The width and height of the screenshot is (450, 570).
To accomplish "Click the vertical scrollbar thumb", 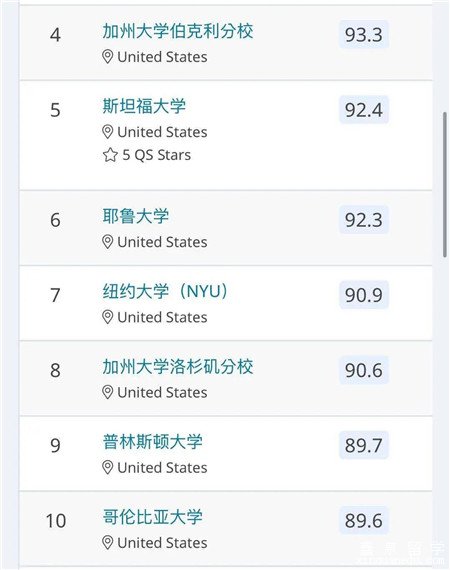I will [445, 185].
